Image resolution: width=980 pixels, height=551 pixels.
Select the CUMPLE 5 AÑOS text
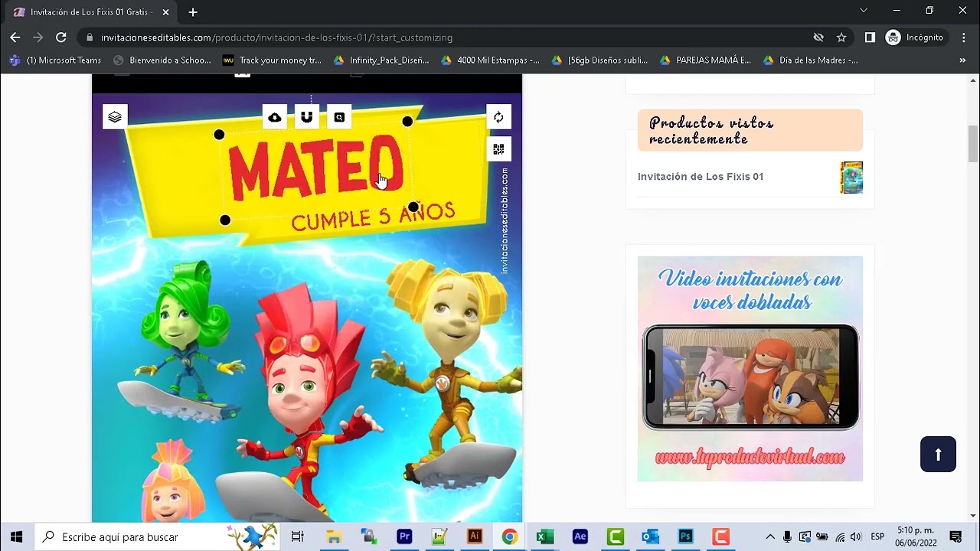click(x=373, y=217)
